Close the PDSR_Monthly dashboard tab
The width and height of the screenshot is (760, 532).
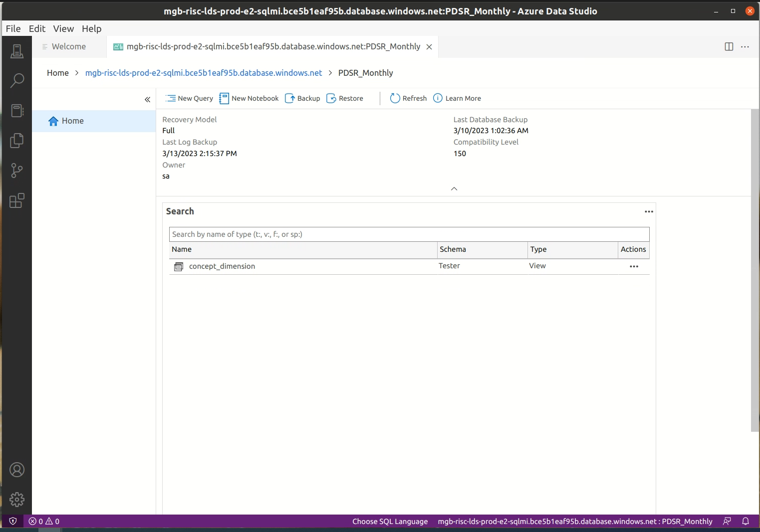coord(429,47)
